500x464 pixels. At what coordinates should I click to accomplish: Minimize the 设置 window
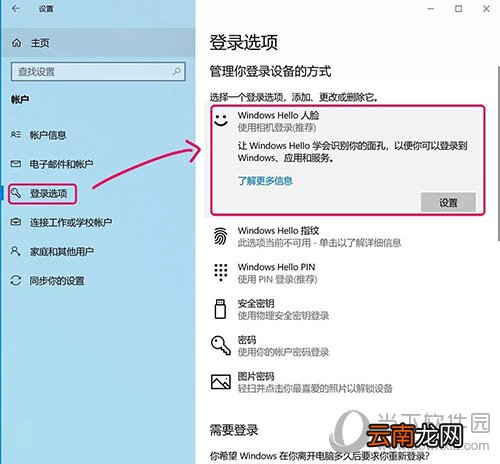[431, 9]
